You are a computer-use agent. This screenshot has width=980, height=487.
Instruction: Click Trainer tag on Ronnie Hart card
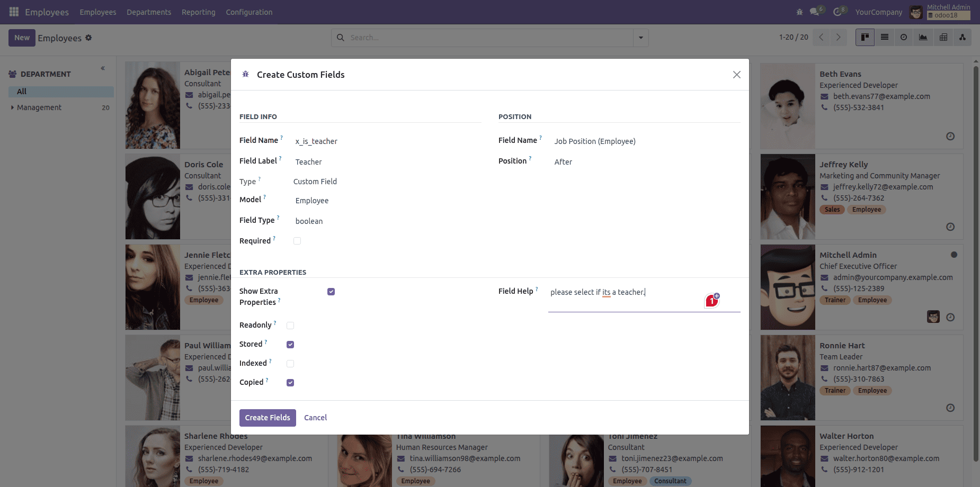835,391
